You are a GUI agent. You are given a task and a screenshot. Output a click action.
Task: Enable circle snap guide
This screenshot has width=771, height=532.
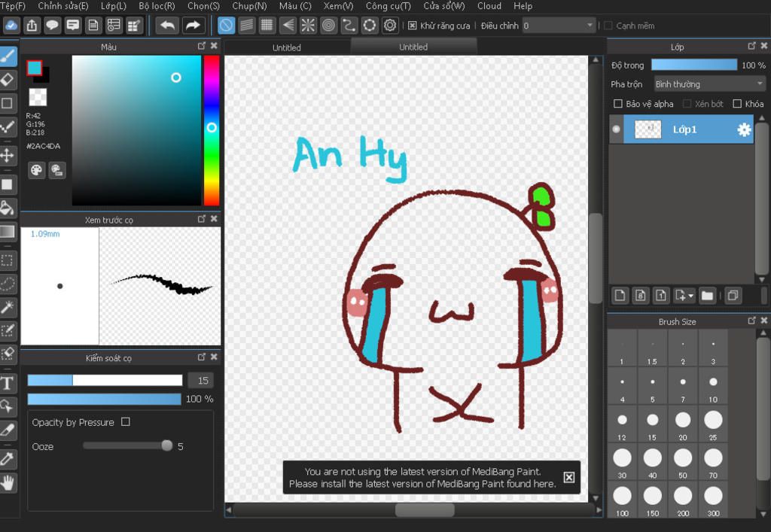coord(328,26)
